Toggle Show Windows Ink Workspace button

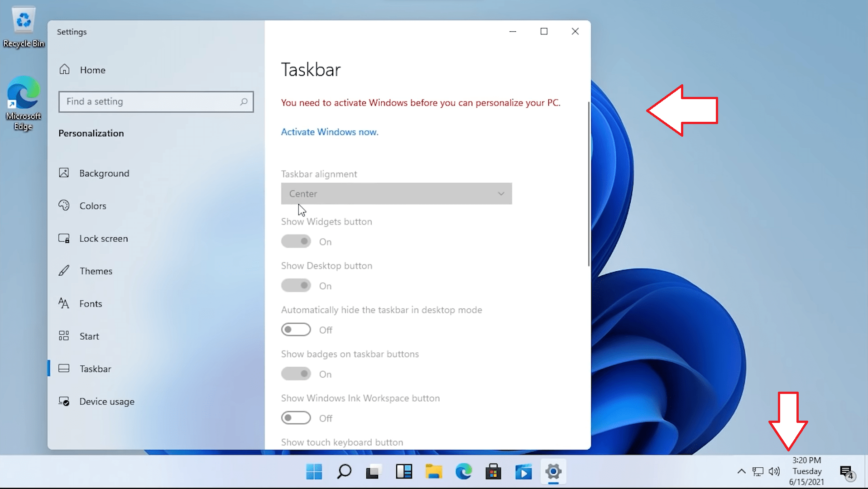pyautogui.click(x=296, y=418)
